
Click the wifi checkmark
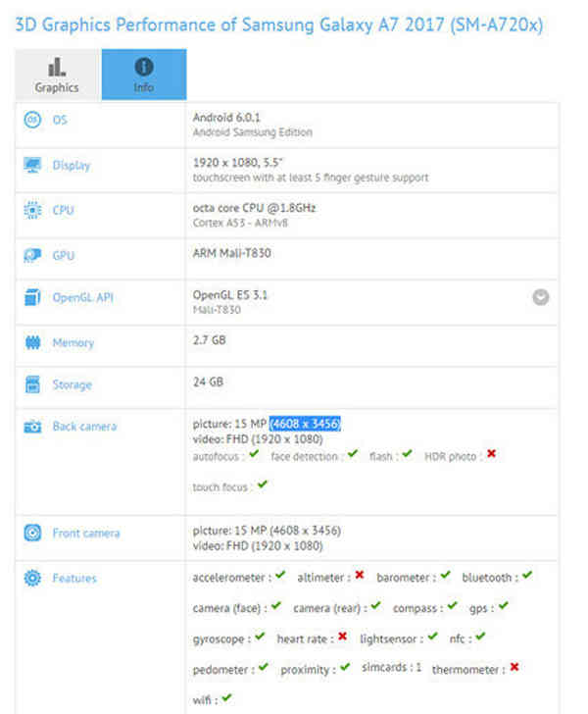(x=227, y=697)
